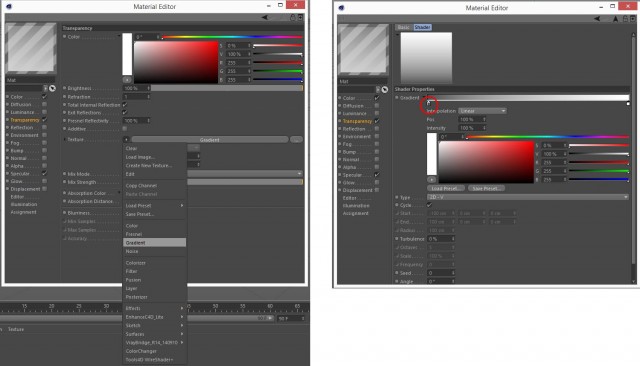Open the Type 2D - V dropdown
Viewport: 640px width, 366px height.
pos(528,197)
